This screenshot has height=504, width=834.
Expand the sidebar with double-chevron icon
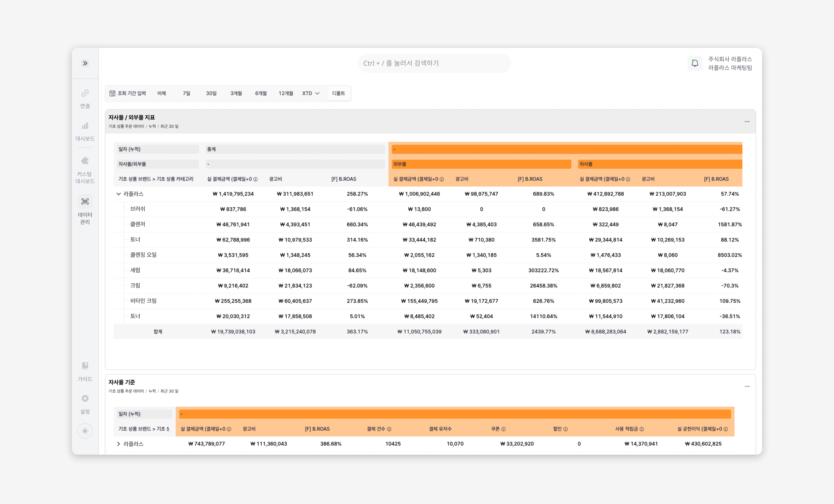tap(85, 63)
